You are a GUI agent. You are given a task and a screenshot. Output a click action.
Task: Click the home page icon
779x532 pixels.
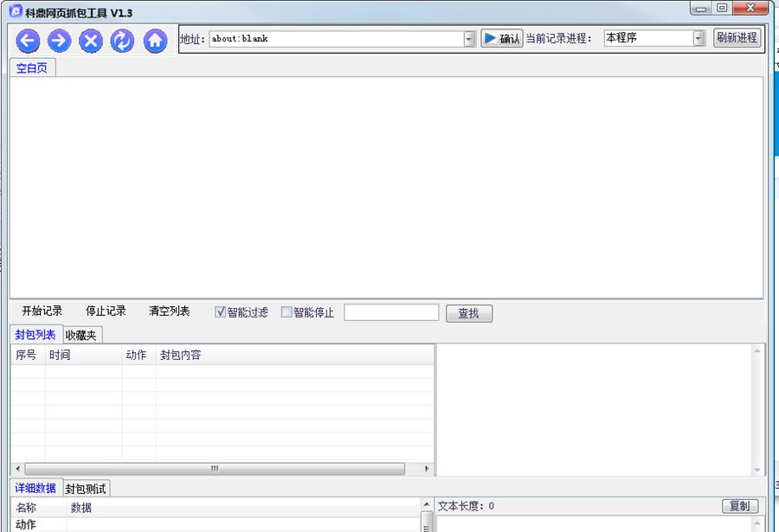[154, 41]
